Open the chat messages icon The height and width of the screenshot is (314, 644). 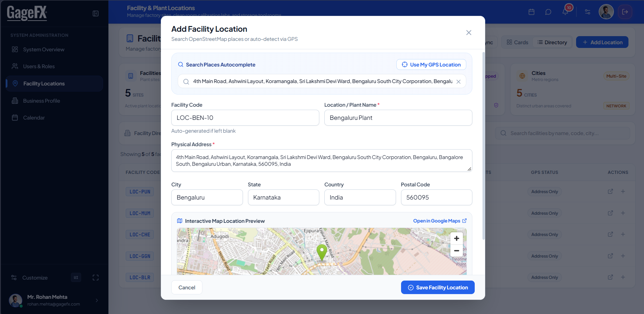(548, 12)
